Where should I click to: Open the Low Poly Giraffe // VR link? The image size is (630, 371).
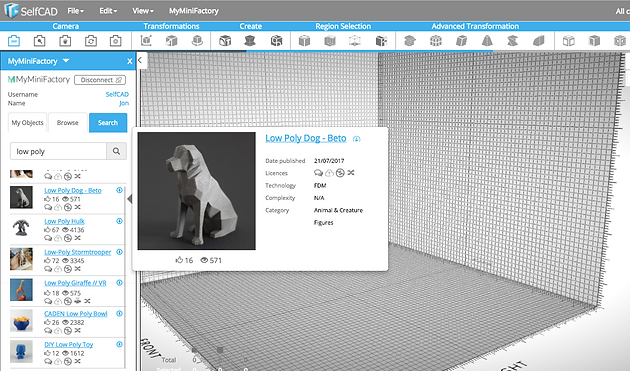(x=75, y=283)
